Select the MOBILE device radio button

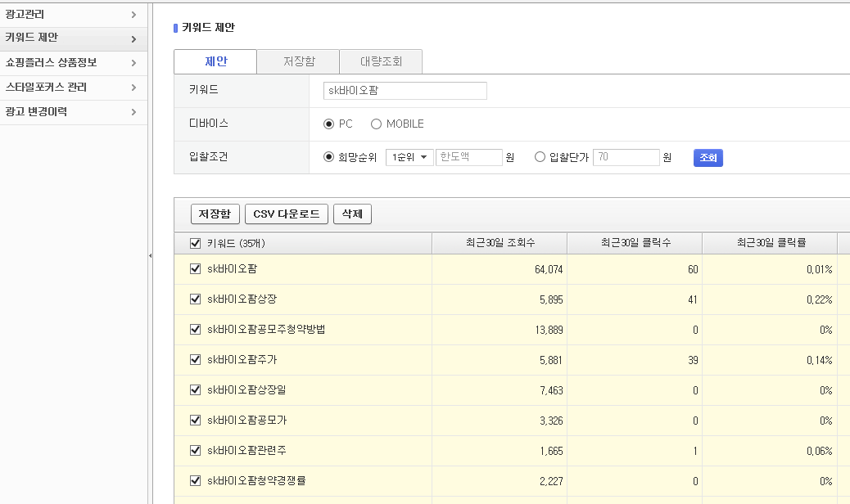point(376,124)
